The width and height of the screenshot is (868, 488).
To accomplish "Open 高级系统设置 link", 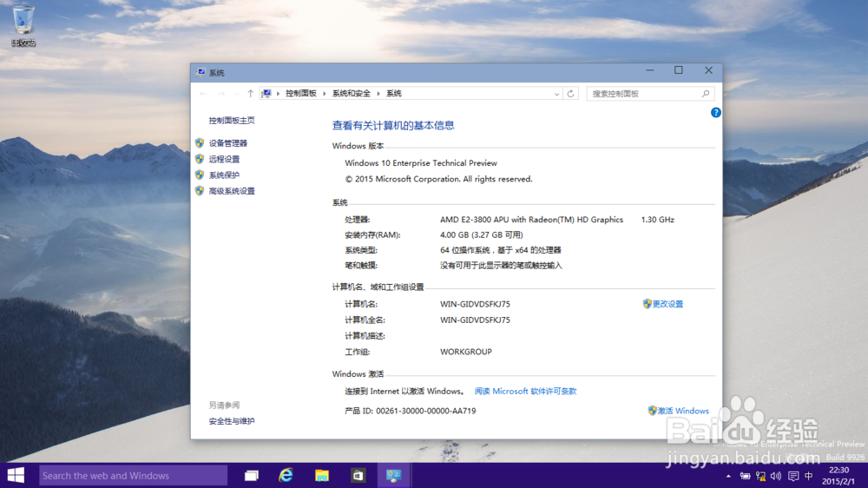I will (x=232, y=191).
